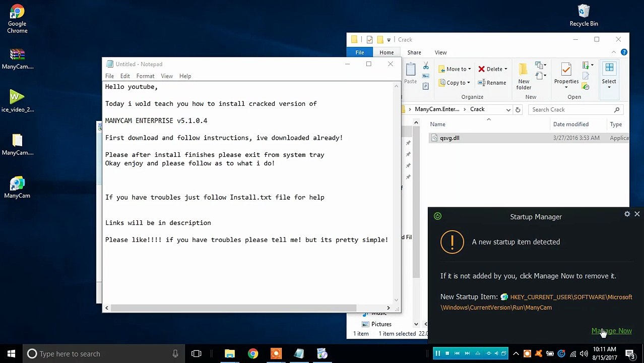This screenshot has width=644, height=363.
Task: Sort by Date modified column
Action: click(x=570, y=124)
